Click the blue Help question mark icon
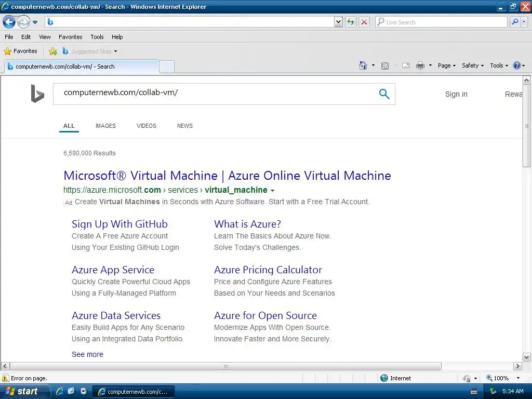 click(516, 65)
